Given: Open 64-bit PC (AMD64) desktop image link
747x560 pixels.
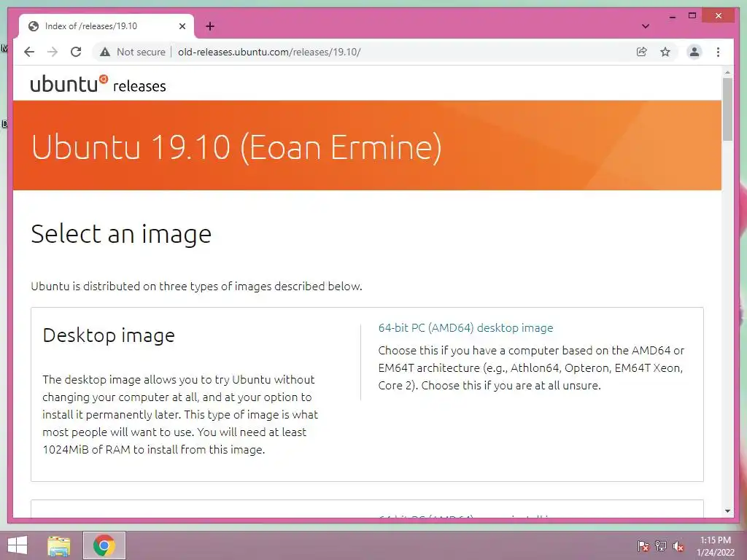Looking at the screenshot, I should 465,327.
